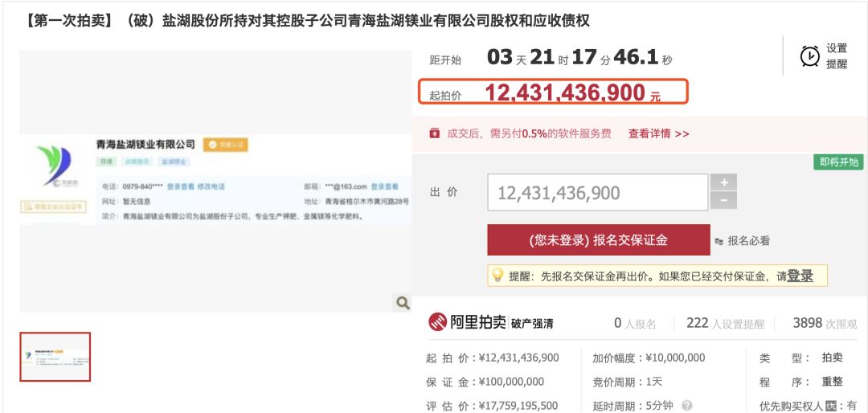Click the 竞价周期 1天 entry
Image resolution: width=868 pixels, height=413 pixels.
point(627,382)
